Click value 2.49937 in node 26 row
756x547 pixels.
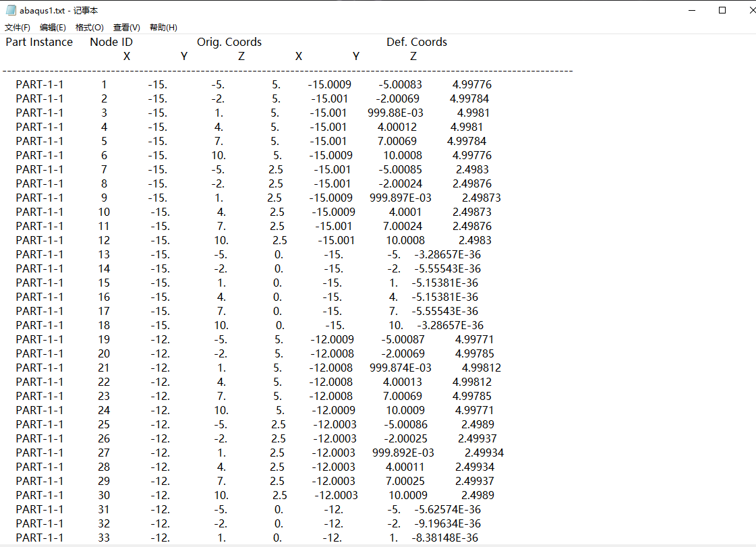[x=477, y=438]
